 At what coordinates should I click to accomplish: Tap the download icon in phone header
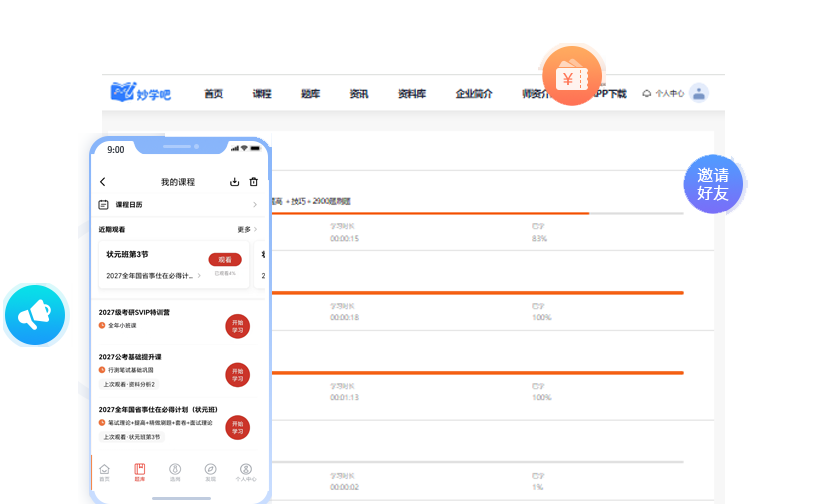[x=234, y=181]
